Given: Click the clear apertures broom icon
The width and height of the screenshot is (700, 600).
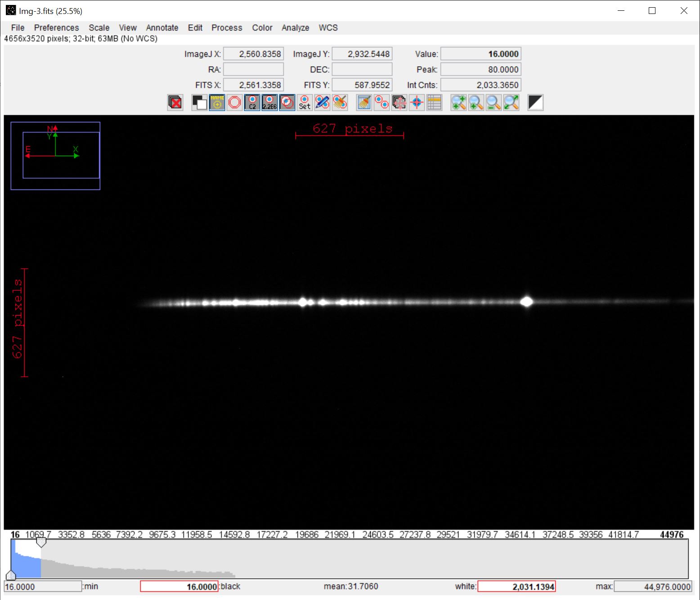Looking at the screenshot, I should click(x=340, y=103).
